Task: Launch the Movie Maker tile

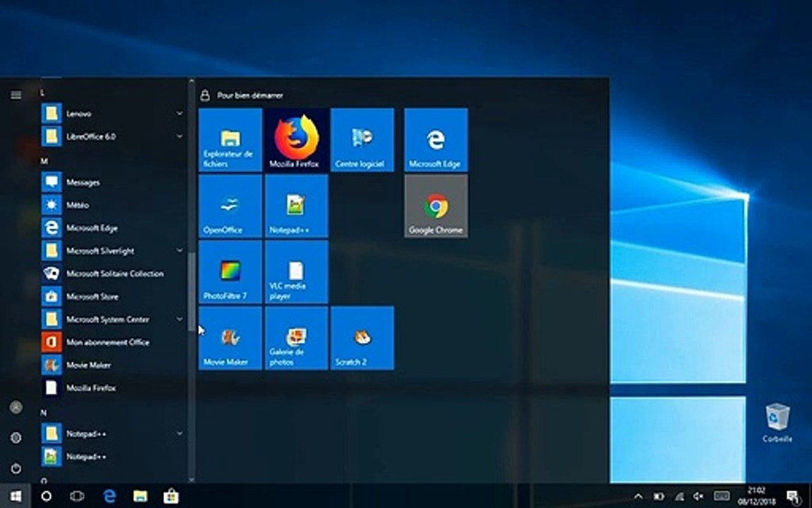Action: 230,338
